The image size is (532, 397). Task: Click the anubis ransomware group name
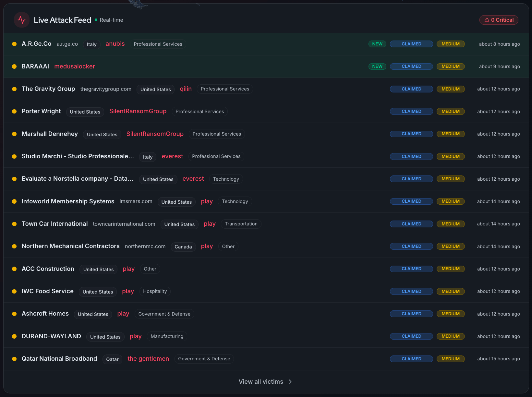click(x=115, y=44)
